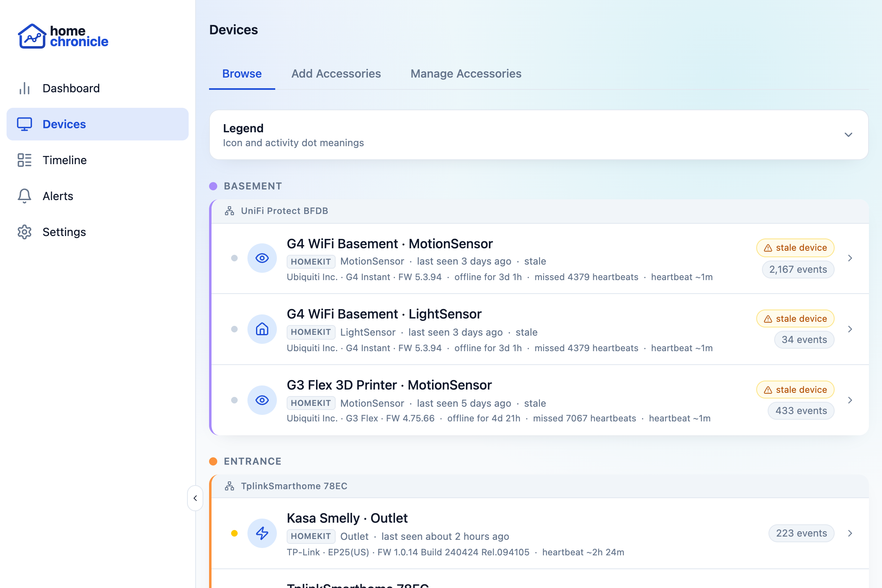Expand the Legend panel chevron
882x588 pixels.
click(849, 135)
